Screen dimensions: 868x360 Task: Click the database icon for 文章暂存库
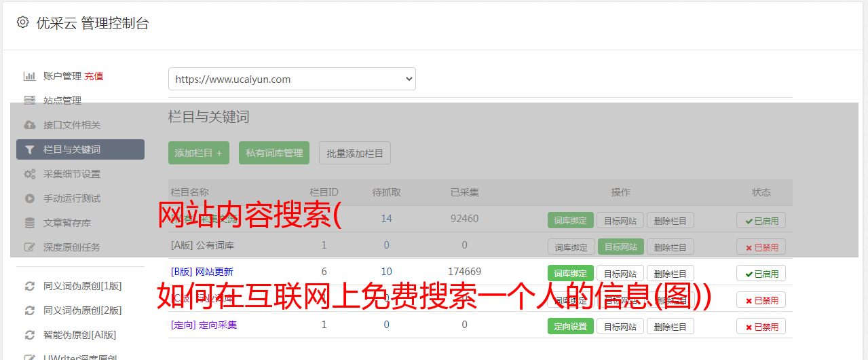point(30,223)
